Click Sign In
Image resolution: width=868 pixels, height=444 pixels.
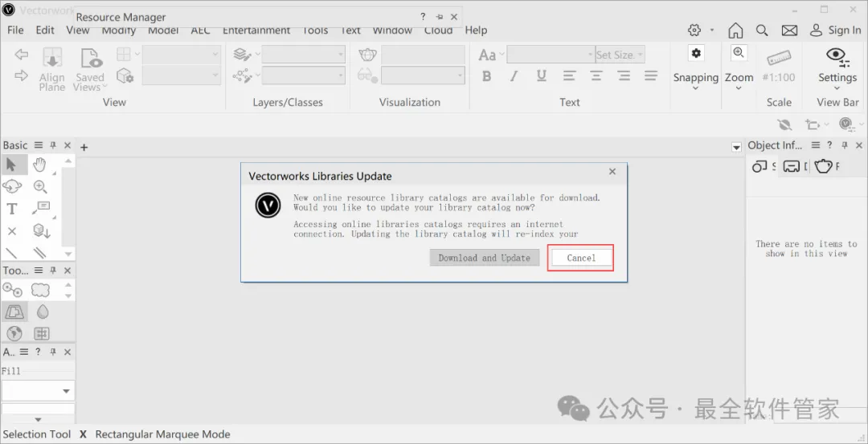tap(835, 31)
